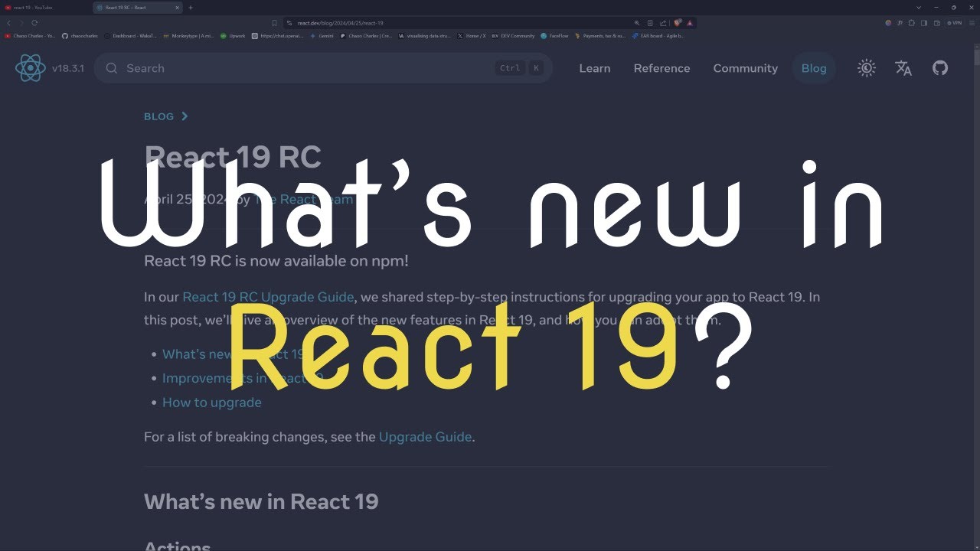Click the Brave Rewards triangle icon
Viewport: 980px width, 551px height.
coord(690,23)
